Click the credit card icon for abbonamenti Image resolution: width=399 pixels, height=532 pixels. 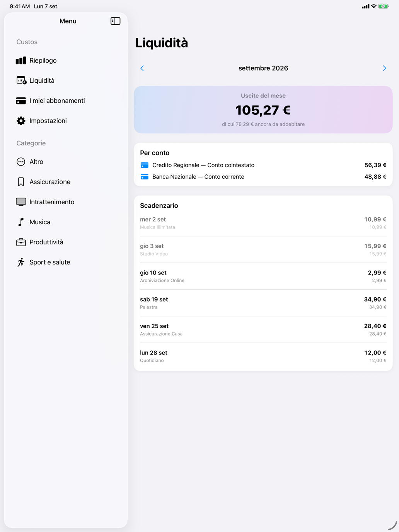pos(21,101)
